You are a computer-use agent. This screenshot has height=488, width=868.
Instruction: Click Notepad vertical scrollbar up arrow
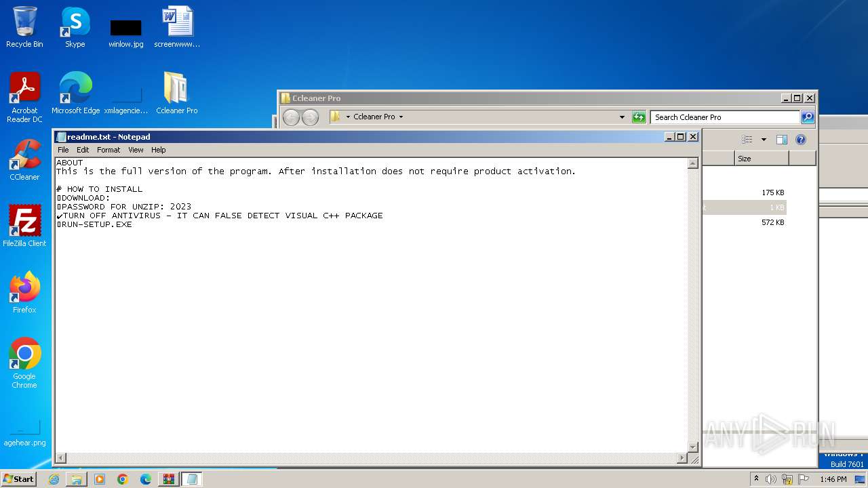click(x=693, y=163)
